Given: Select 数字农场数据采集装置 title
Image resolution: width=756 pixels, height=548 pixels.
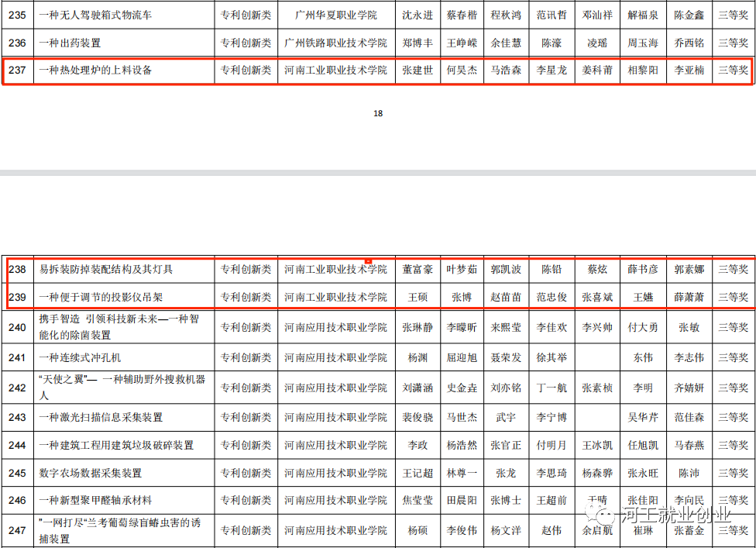Looking at the screenshot, I should (x=90, y=473).
